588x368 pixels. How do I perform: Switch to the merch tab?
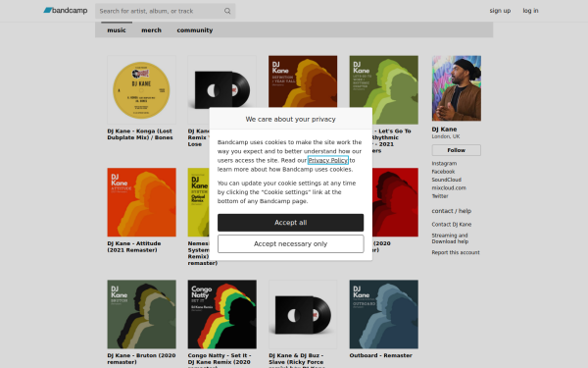click(x=151, y=30)
